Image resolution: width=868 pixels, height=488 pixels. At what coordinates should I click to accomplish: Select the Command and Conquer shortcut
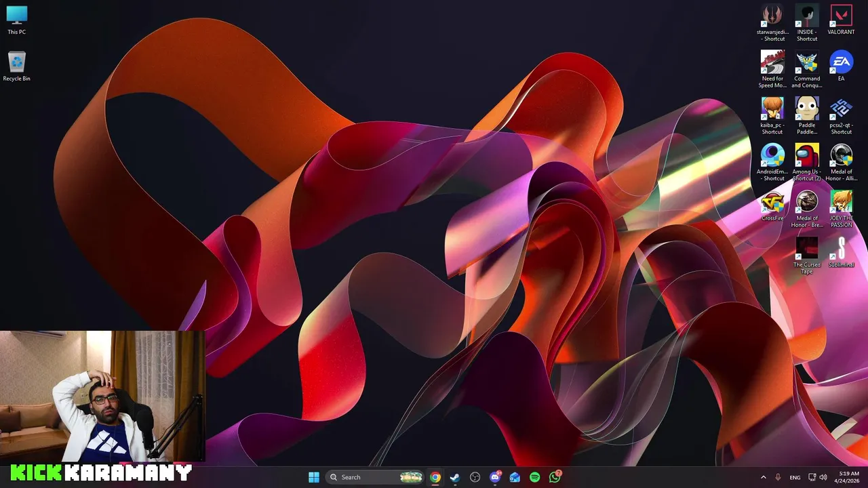[x=807, y=69]
